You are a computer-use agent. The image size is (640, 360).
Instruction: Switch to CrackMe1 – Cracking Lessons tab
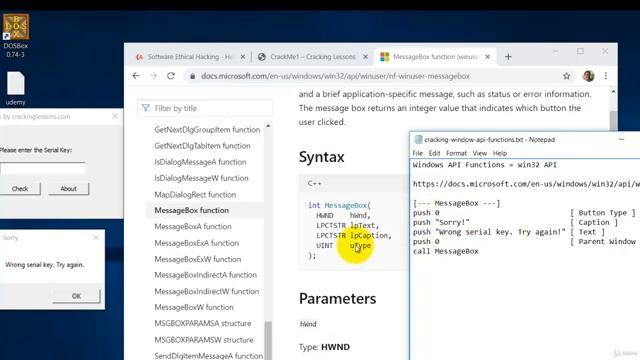pos(313,57)
